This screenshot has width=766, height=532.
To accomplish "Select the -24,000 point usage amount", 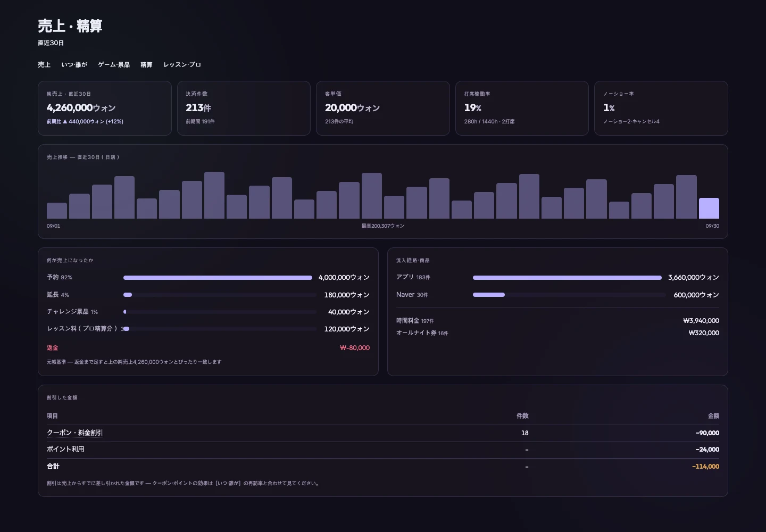I will tap(707, 450).
